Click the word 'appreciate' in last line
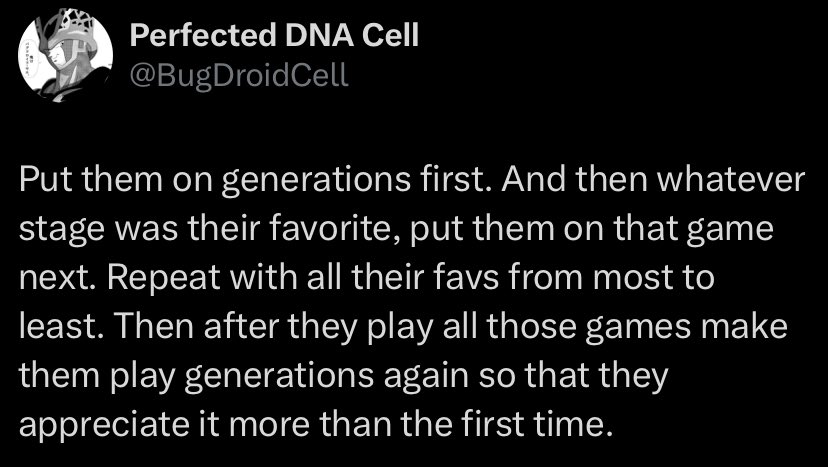 (x=104, y=425)
